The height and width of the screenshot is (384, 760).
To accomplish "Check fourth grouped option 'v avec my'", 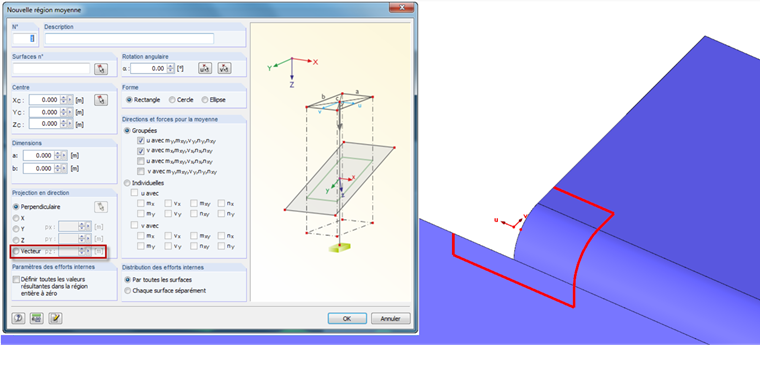I will (141, 172).
